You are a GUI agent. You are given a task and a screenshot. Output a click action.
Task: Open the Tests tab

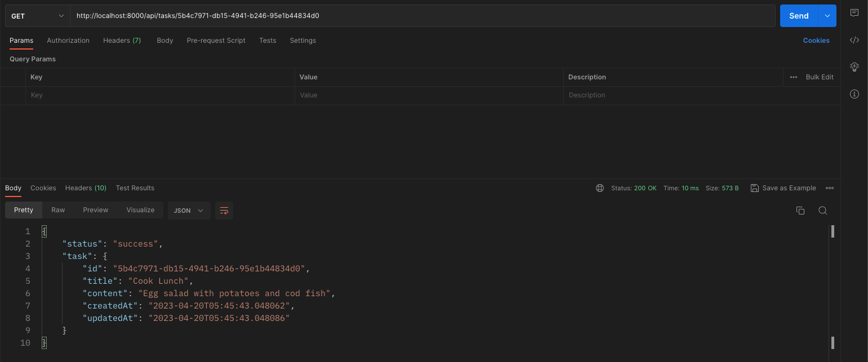268,41
